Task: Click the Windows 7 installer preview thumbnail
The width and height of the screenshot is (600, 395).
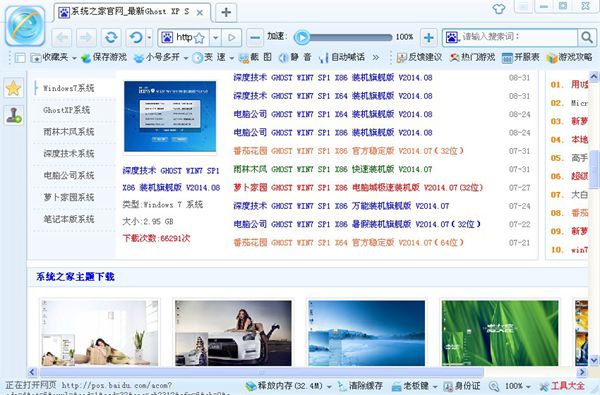Action: [170, 116]
